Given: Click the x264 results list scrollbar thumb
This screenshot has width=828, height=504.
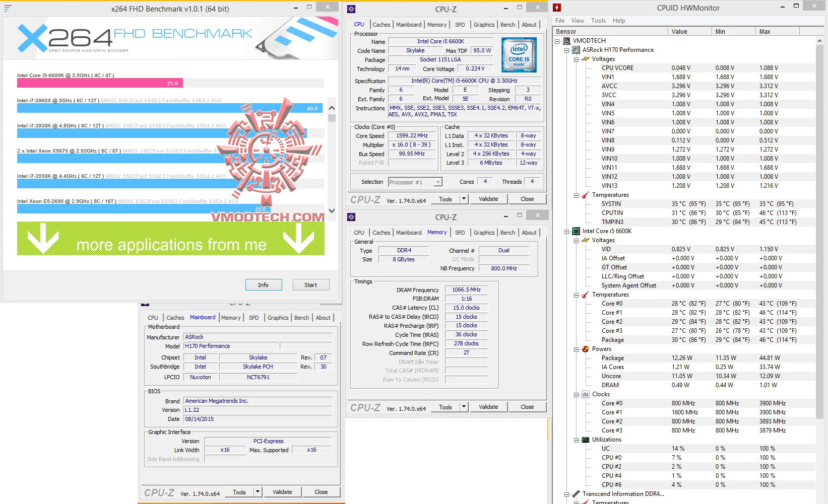Looking at the screenshot, I should pos(332,118).
